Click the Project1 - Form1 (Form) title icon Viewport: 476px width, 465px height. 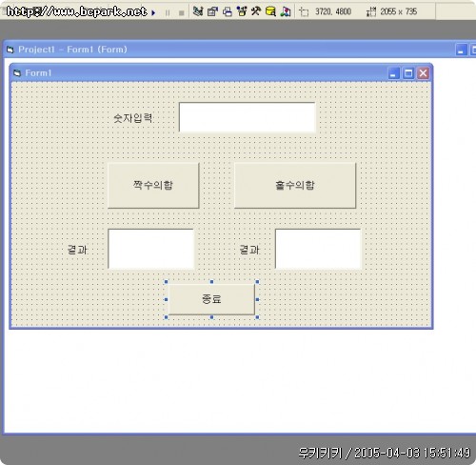pos(10,50)
